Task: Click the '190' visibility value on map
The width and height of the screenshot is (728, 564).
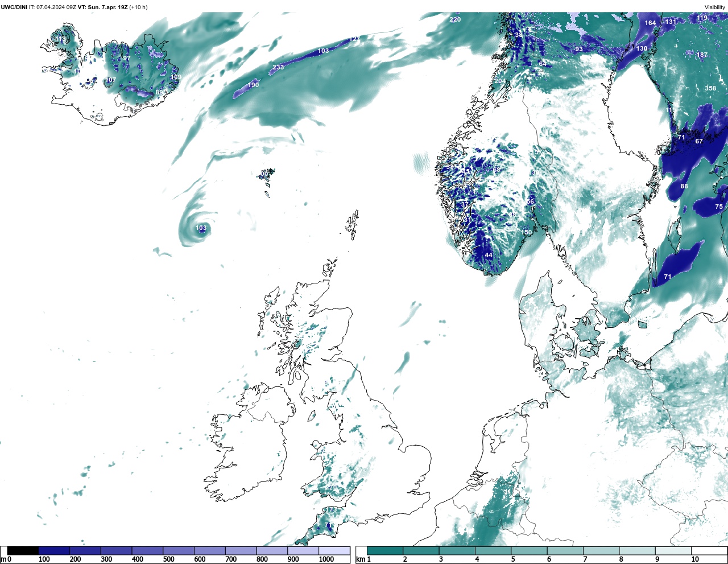Action: [253, 85]
